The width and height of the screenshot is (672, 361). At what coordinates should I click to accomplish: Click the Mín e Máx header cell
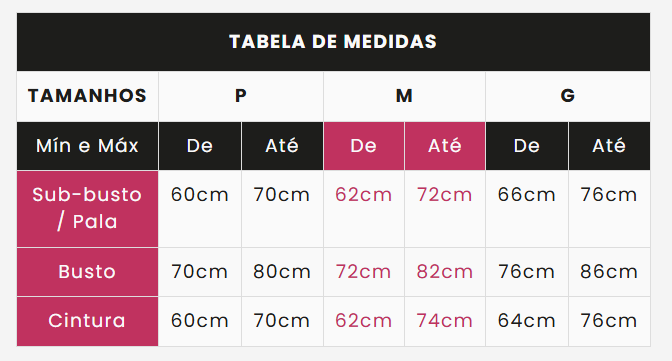(x=87, y=146)
